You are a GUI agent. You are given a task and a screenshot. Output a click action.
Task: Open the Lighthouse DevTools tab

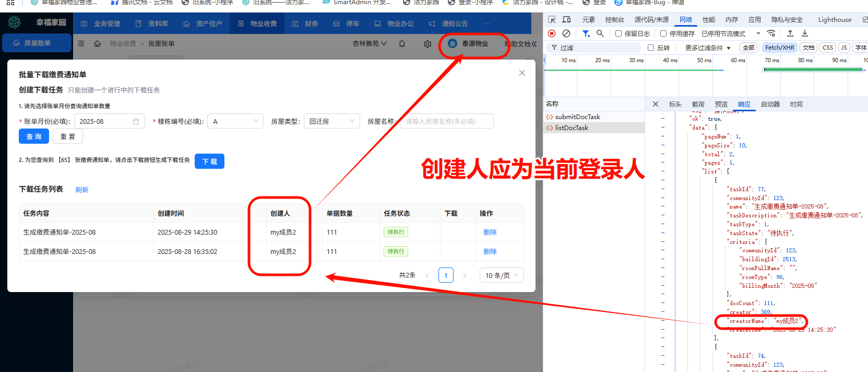click(x=835, y=20)
